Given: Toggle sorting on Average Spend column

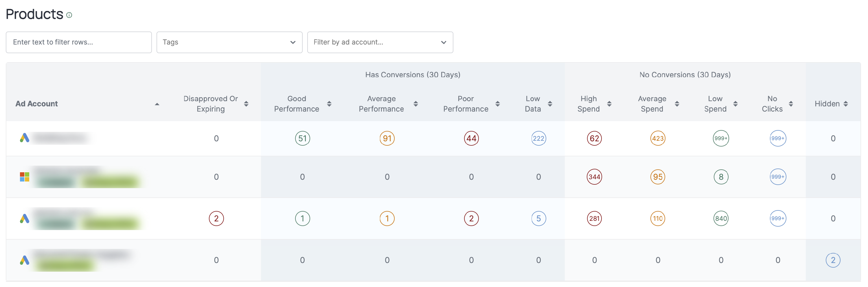Looking at the screenshot, I should [x=678, y=104].
